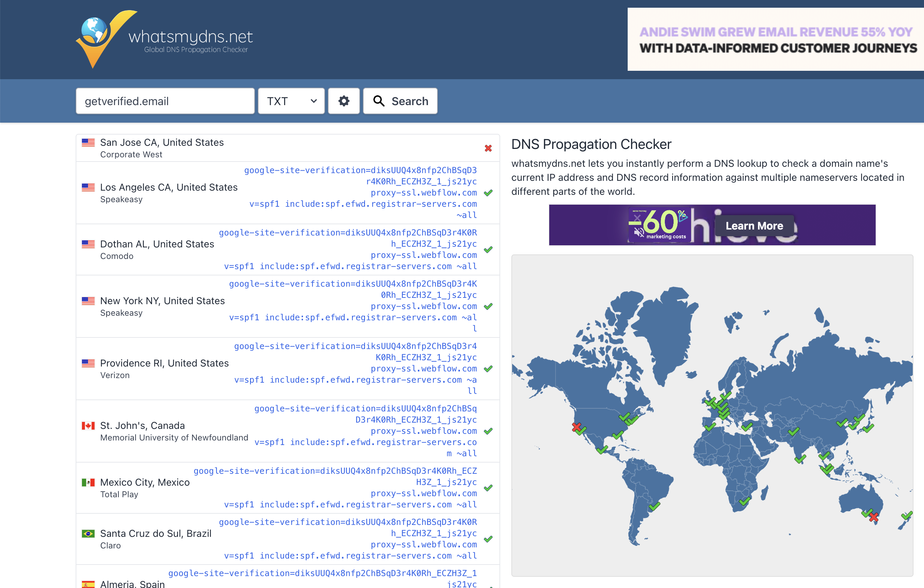The width and height of the screenshot is (924, 588).
Task: Click the Canada flag for St. John's
Action: point(88,426)
